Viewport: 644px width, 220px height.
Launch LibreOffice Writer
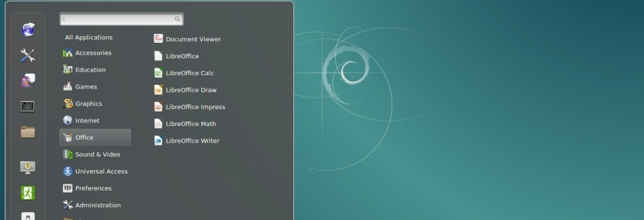click(187, 140)
